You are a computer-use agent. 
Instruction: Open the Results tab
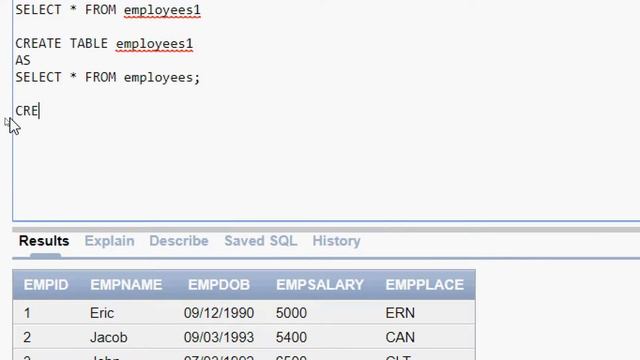44,241
